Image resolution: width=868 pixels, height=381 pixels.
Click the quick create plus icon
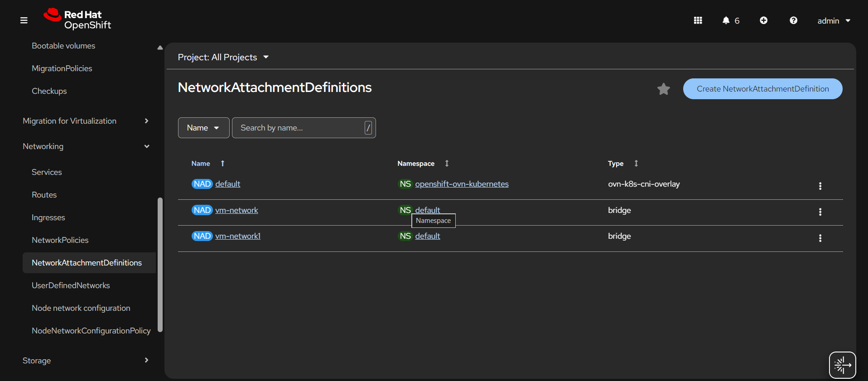[x=763, y=20]
